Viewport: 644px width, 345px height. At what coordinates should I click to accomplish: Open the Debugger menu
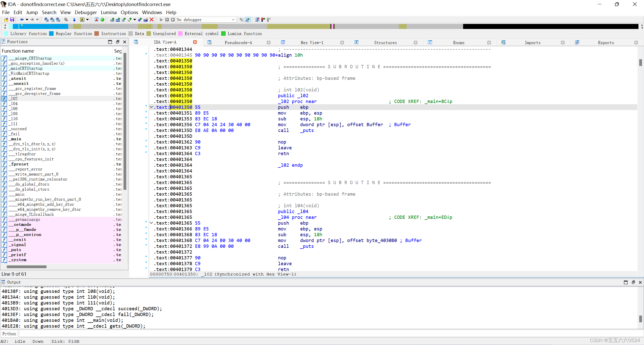86,12
